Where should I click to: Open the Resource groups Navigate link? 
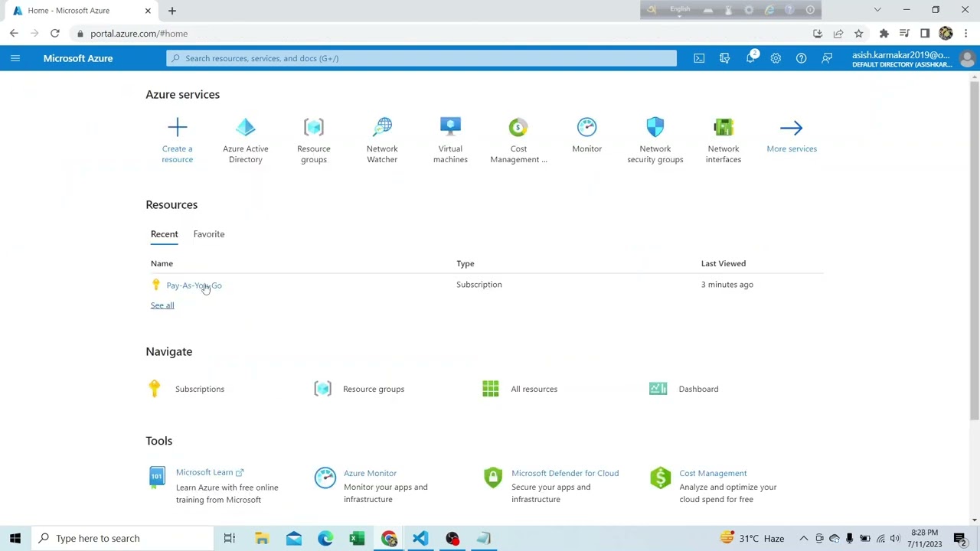click(x=374, y=389)
